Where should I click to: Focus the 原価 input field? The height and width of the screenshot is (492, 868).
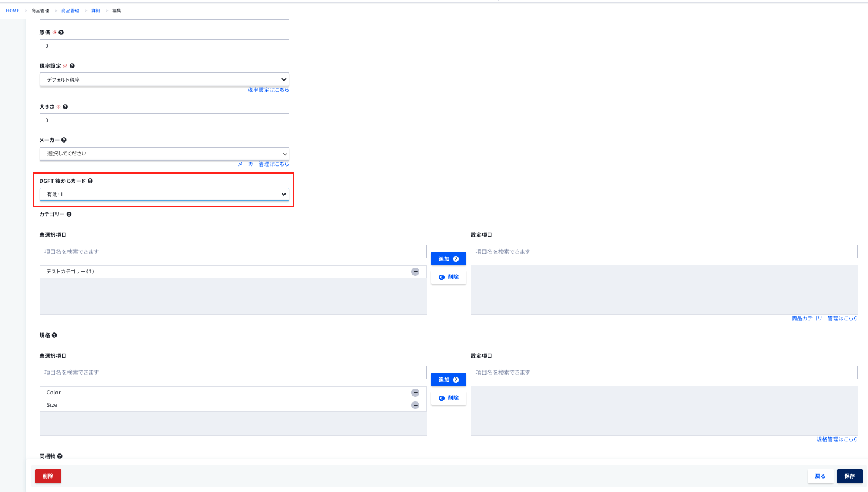coord(164,46)
